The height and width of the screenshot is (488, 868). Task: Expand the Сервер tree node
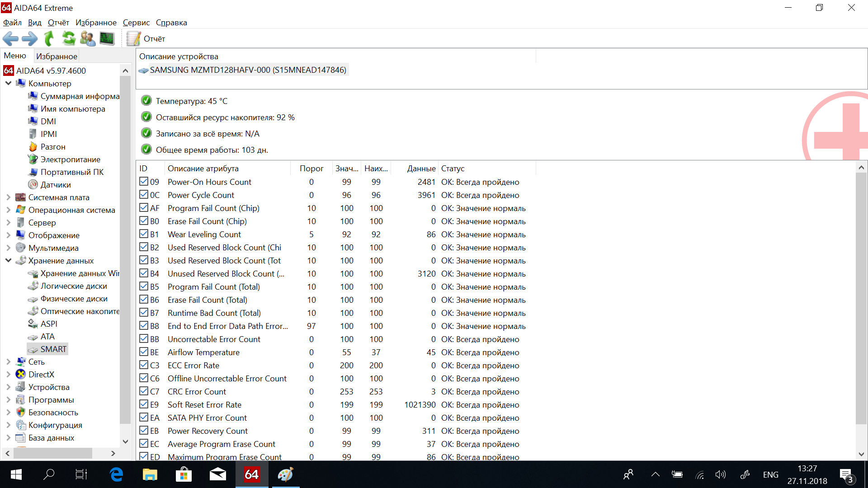coord(9,223)
